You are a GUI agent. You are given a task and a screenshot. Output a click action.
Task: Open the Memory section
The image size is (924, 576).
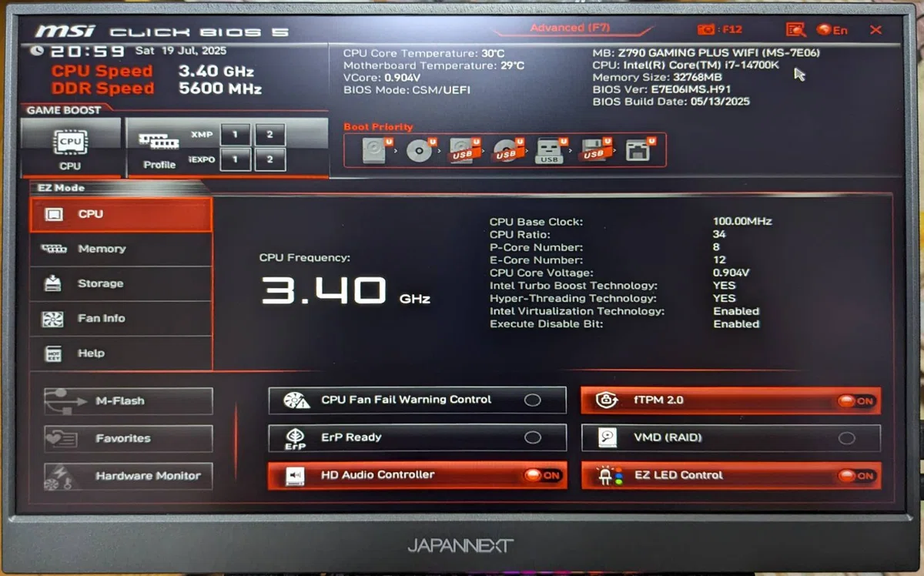pos(121,249)
